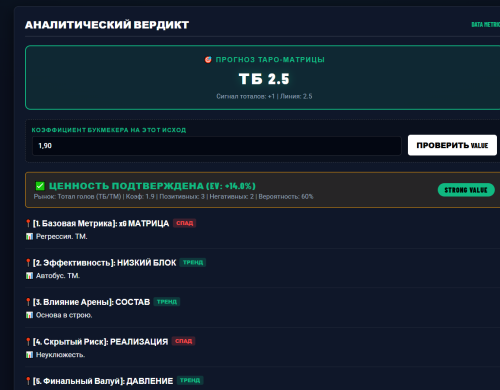The height and width of the screenshot is (390, 500).
Task: Click the [1. Базовая Метрика]: xG МАТРИЦА title
Action: [x=101, y=223]
